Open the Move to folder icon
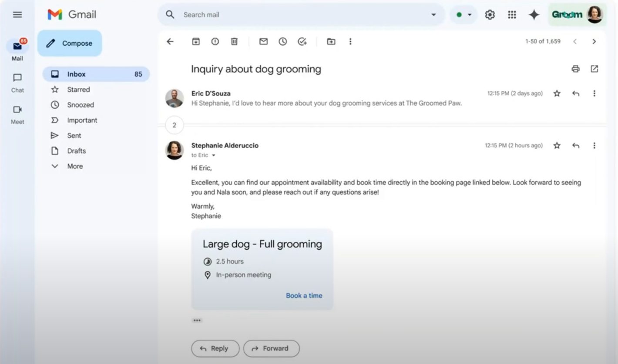 click(331, 41)
